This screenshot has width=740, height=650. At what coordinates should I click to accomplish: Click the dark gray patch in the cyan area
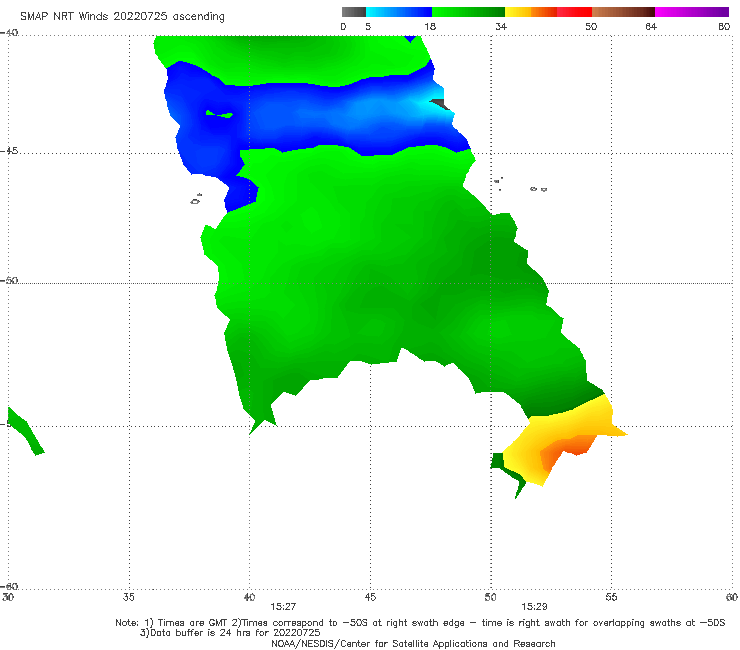pos(440,104)
